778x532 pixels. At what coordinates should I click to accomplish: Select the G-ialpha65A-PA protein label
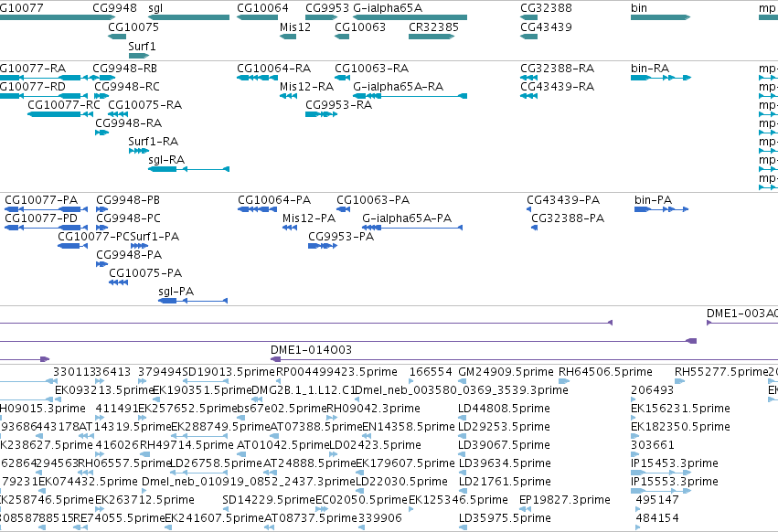point(407,218)
